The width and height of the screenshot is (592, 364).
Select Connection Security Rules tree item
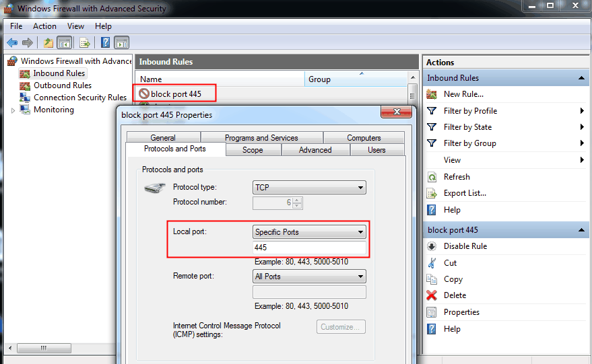[80, 98]
